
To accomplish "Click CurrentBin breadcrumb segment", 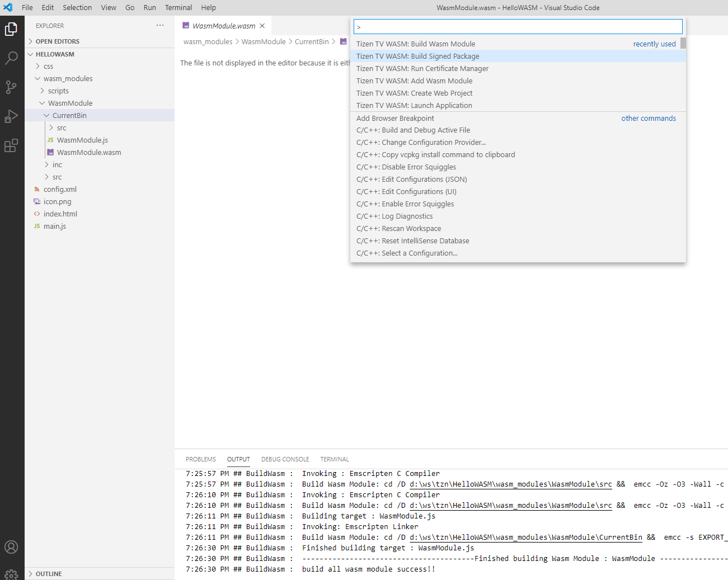I will coord(312,41).
